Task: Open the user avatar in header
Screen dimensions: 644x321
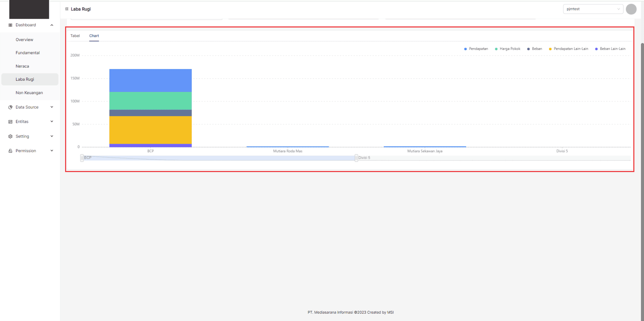Action: coord(631,9)
